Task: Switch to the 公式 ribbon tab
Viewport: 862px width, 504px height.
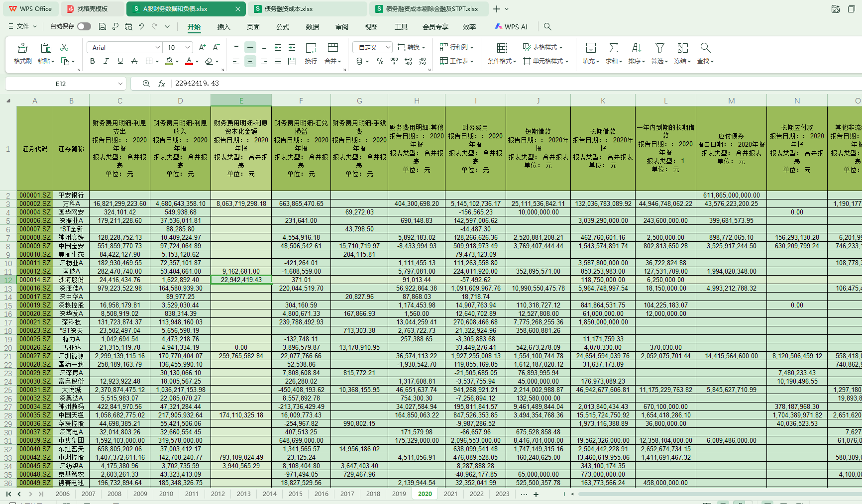Action: [283, 27]
